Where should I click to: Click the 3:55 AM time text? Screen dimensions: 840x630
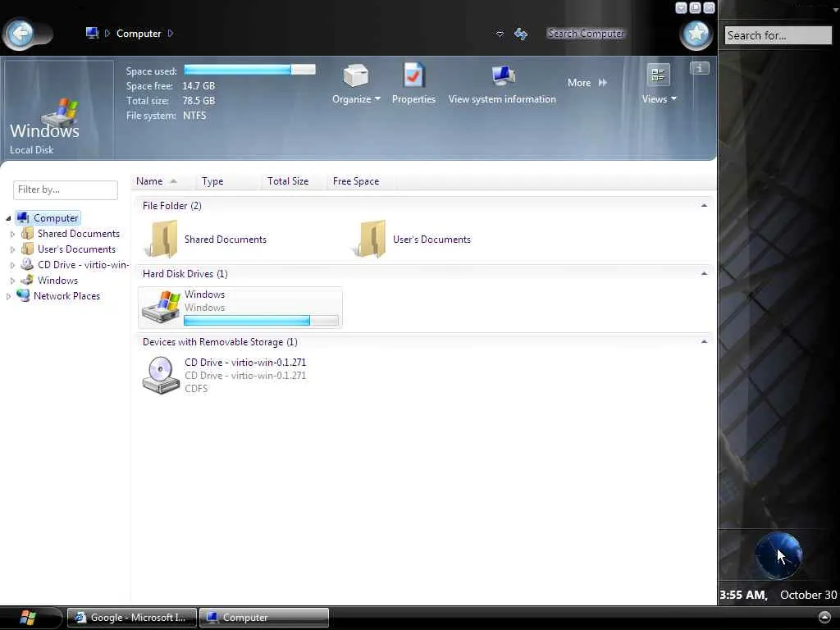click(x=743, y=595)
